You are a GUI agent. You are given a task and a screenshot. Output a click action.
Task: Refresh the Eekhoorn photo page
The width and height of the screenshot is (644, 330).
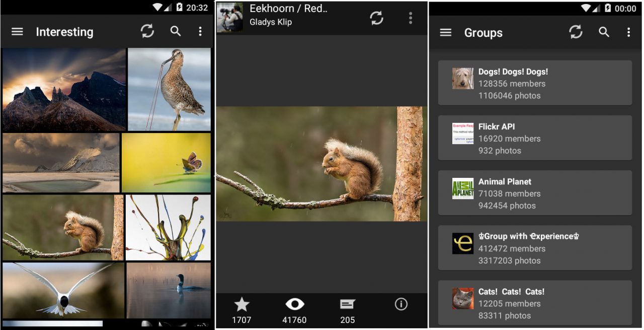(x=376, y=17)
